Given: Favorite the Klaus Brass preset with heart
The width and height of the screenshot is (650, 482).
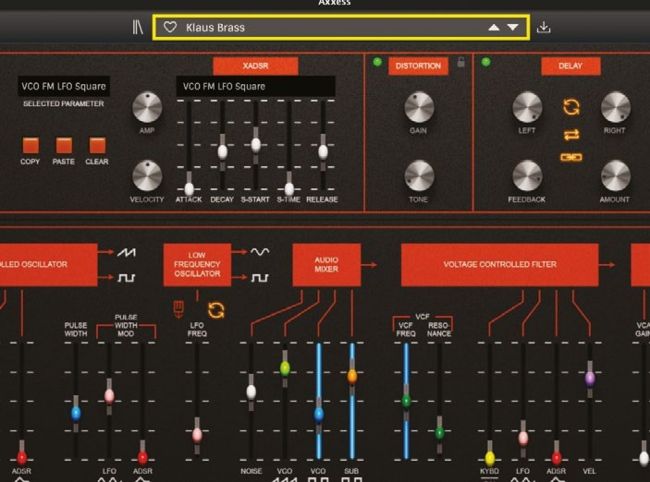Looking at the screenshot, I should (170, 27).
